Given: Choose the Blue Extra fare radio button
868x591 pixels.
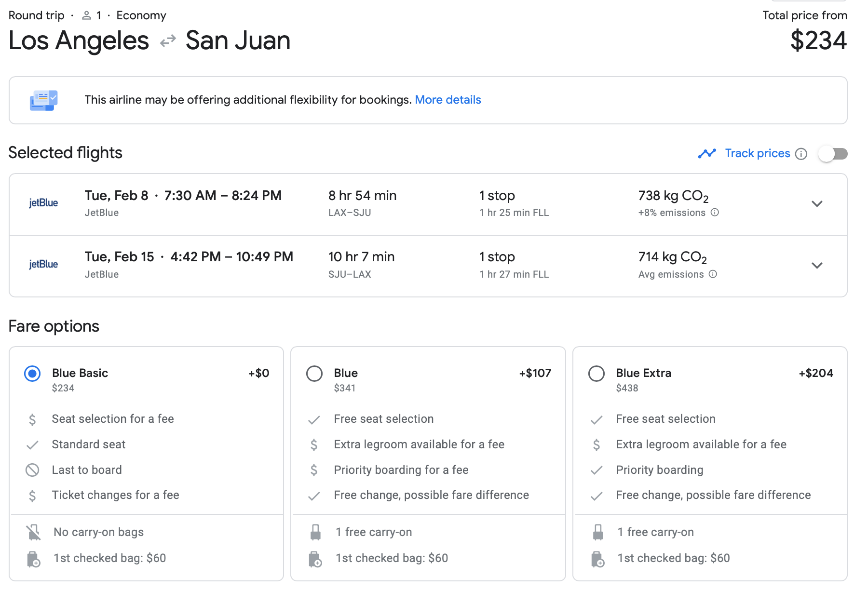Looking at the screenshot, I should point(597,374).
